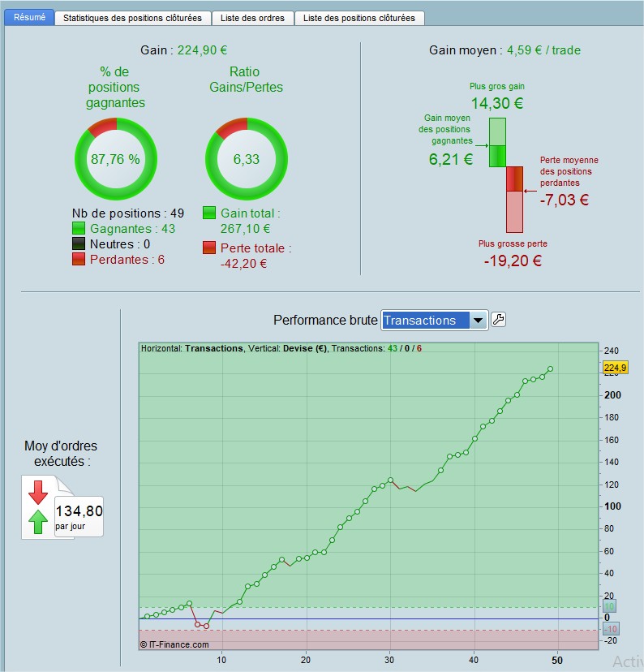Click the red Perdantes legend square

(x=79, y=259)
